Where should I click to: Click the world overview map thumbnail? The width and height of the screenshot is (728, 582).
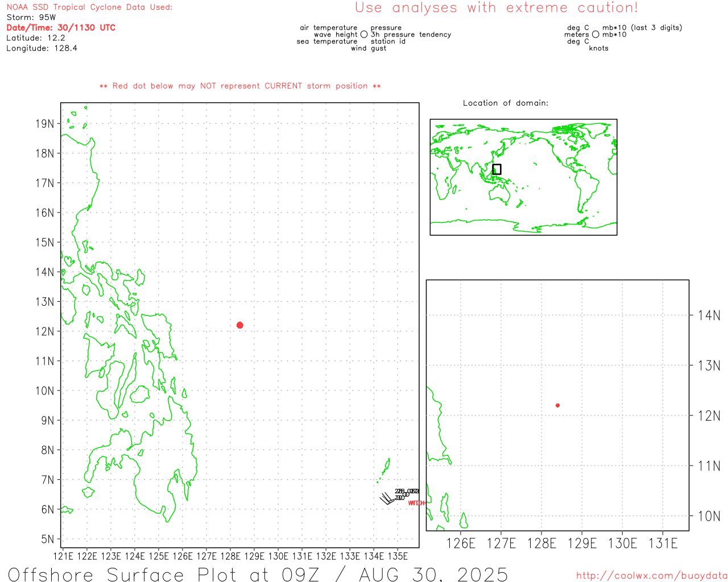click(x=523, y=177)
